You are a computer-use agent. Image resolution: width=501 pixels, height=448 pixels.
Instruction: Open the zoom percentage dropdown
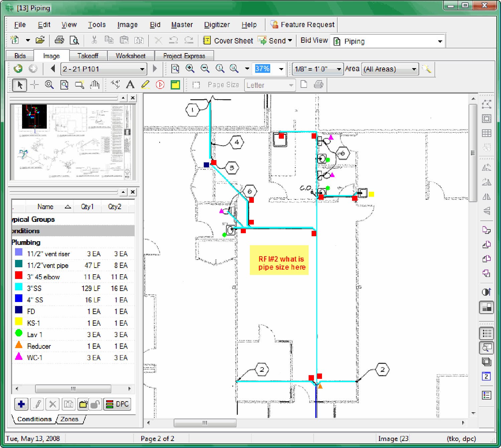click(281, 69)
